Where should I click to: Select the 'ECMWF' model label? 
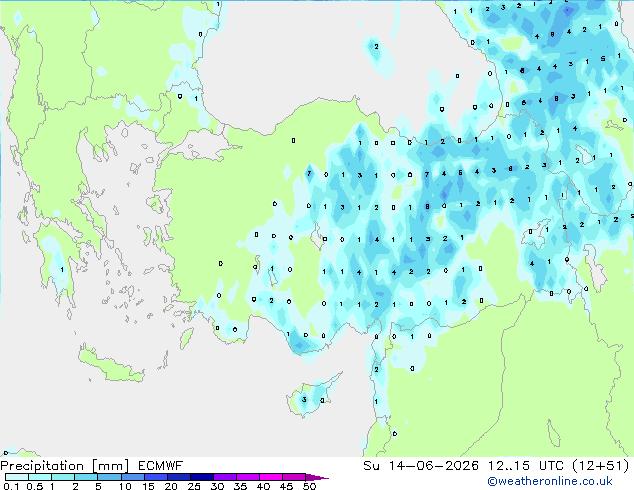(x=161, y=466)
